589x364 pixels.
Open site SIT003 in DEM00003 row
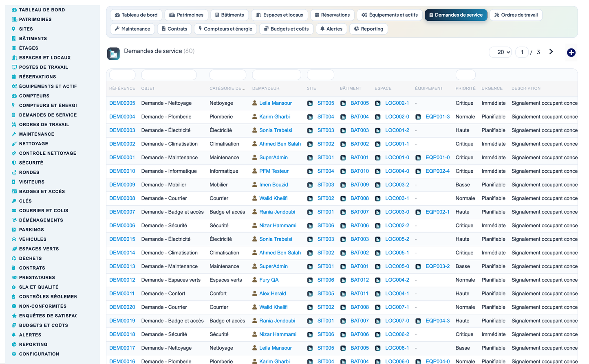[326, 130]
